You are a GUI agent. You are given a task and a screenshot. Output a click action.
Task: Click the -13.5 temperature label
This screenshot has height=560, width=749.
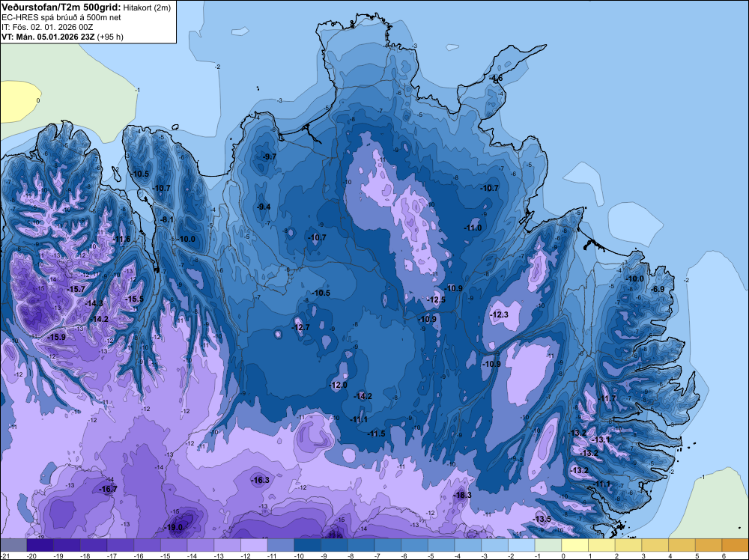coord(542,519)
